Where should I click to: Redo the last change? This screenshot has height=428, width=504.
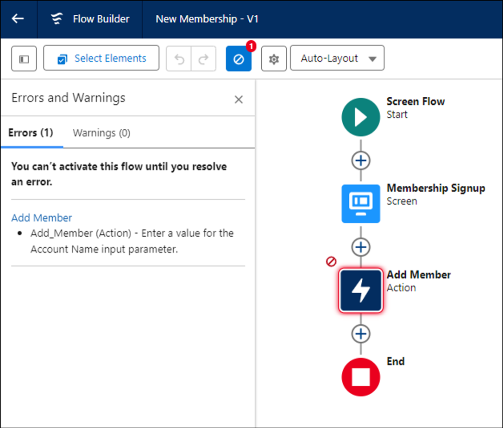pyautogui.click(x=203, y=59)
